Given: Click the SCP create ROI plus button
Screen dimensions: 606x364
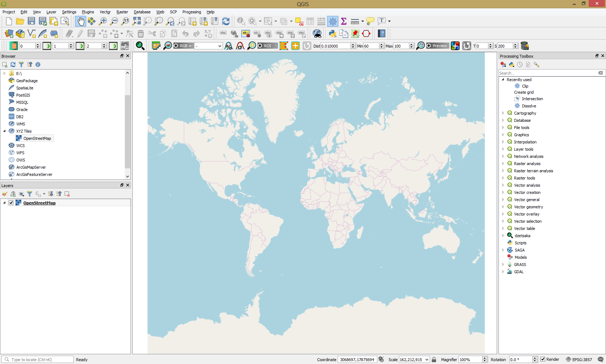Looking at the screenshot, I should pos(295,46).
